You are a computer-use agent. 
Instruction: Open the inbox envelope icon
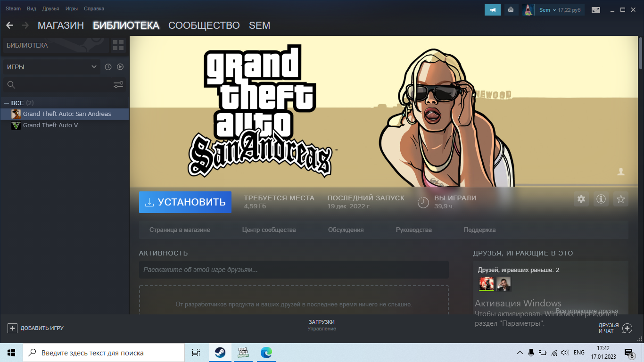[511, 9]
